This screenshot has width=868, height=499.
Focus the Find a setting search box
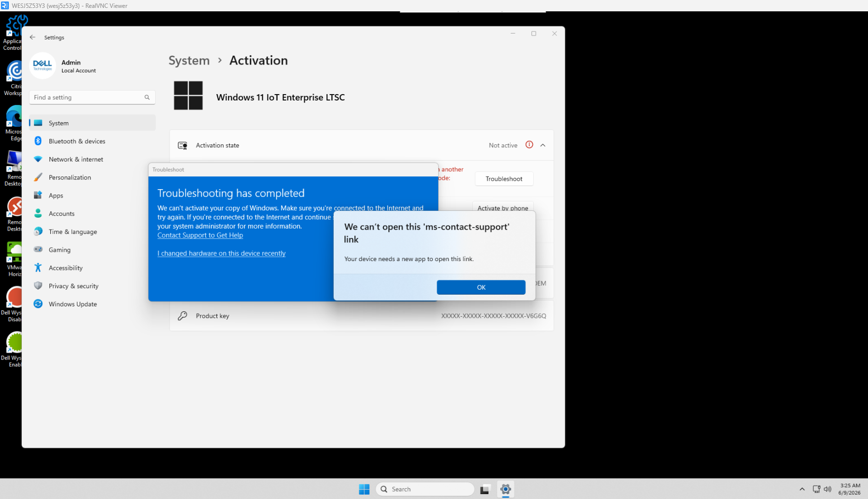[92, 98]
